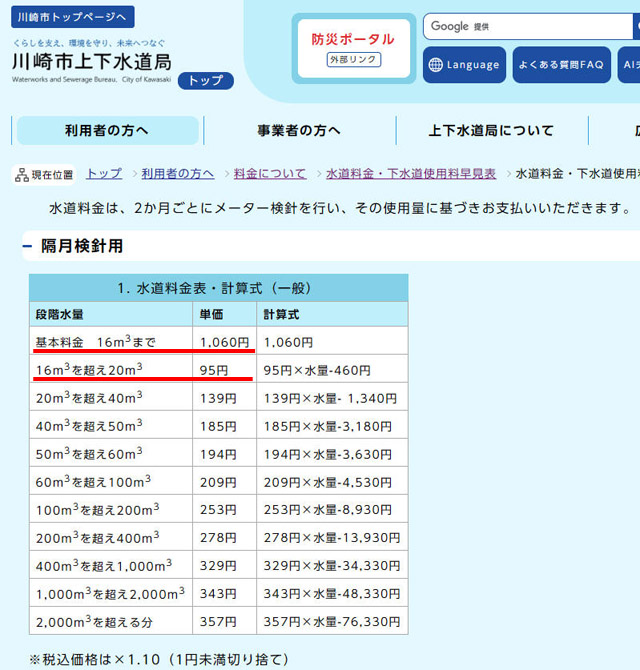Click formula 139円×水量- 1,340円
640x670 pixels.
(x=332, y=397)
